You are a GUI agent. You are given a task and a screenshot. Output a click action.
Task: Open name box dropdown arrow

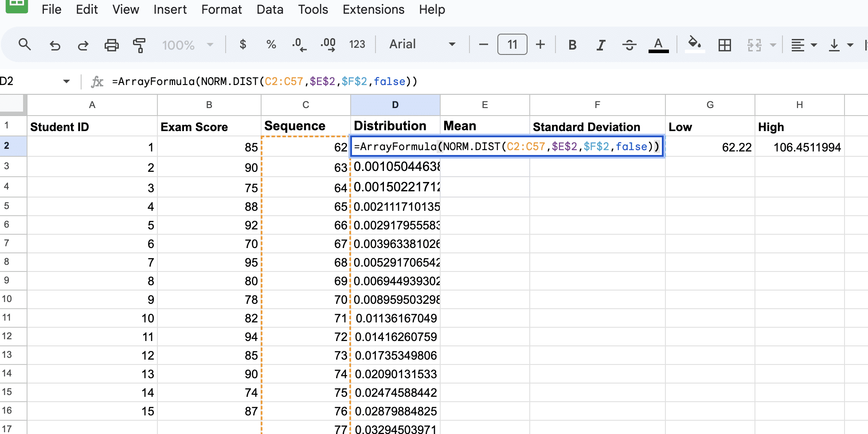[x=66, y=81]
